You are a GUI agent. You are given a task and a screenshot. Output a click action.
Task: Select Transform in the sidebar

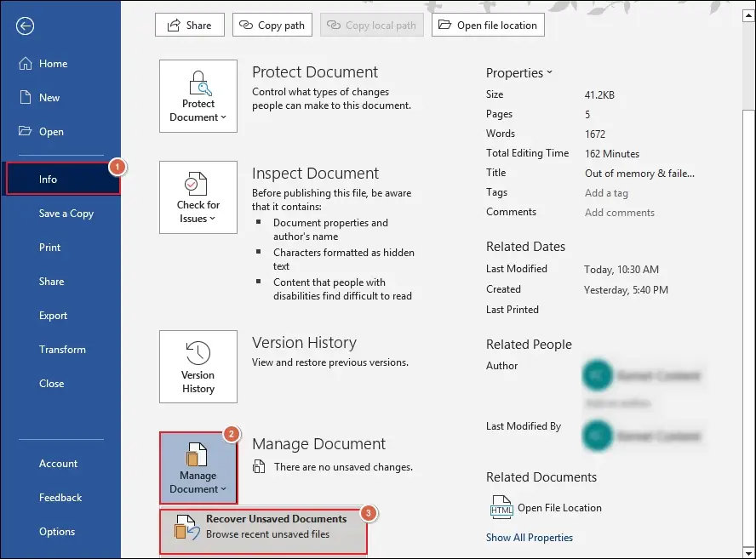(62, 350)
